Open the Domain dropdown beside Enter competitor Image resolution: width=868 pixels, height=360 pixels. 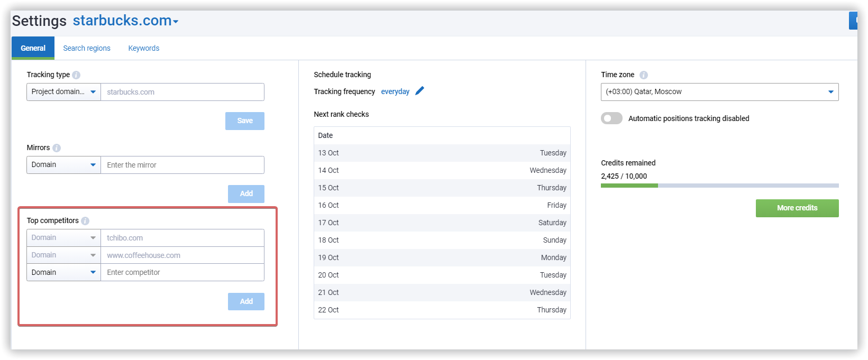(63, 273)
